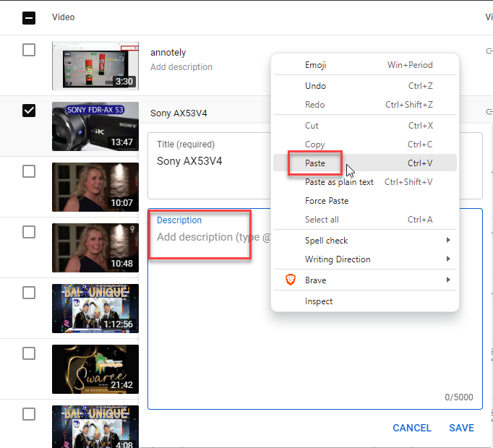The height and width of the screenshot is (448, 493).
Task: Click the Sony AX53V4 row title
Action: [x=179, y=113]
